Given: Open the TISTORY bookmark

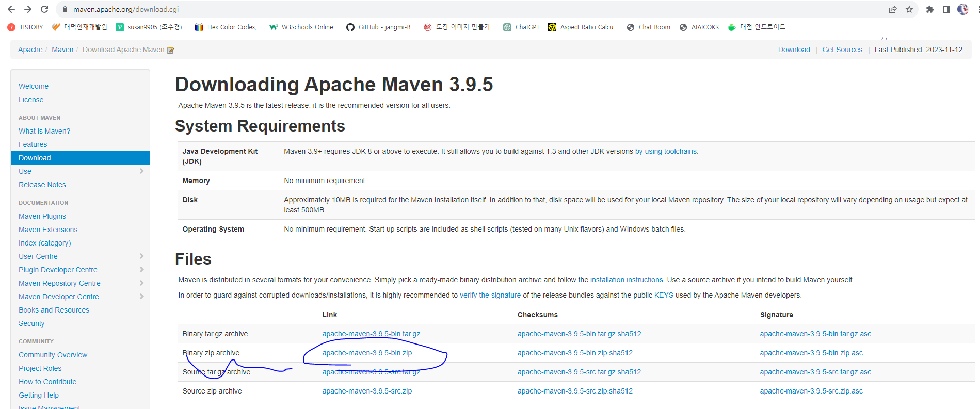Looking at the screenshot, I should click(x=25, y=27).
